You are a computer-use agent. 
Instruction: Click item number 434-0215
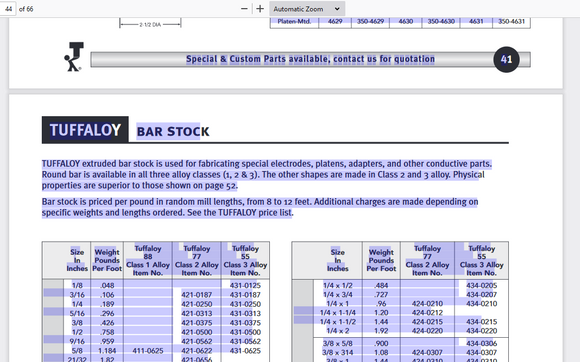(481, 322)
